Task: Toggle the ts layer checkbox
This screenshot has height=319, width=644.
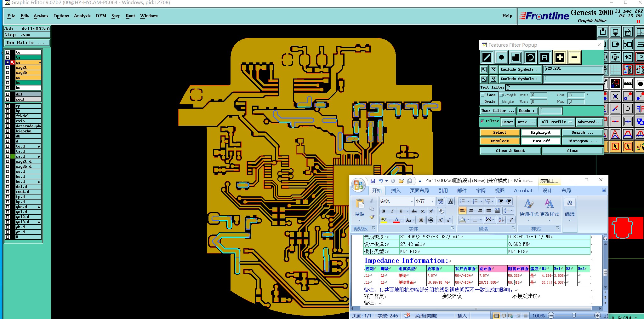Action: coord(8,57)
